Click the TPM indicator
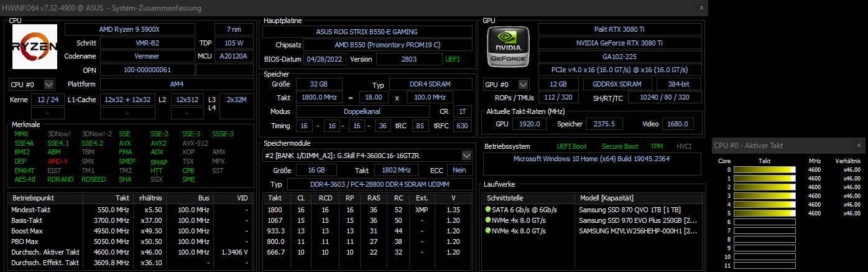This screenshot has width=868, height=272. coord(657,146)
